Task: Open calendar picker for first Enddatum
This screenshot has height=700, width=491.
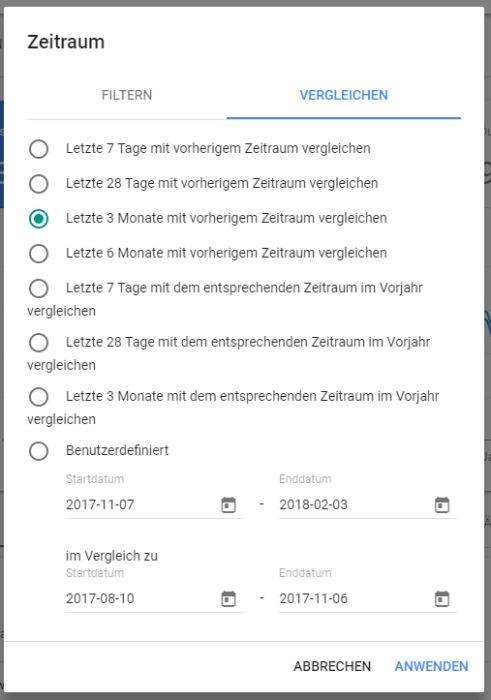Action: (x=442, y=505)
